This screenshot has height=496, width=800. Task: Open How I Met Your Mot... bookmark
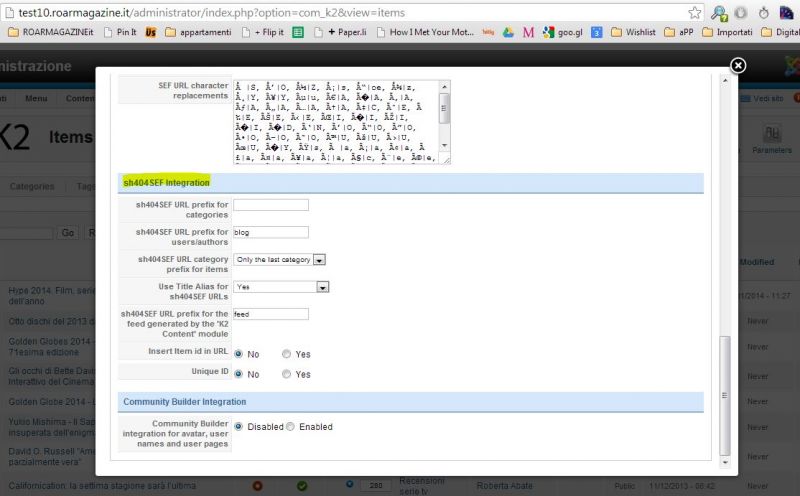tap(426, 32)
